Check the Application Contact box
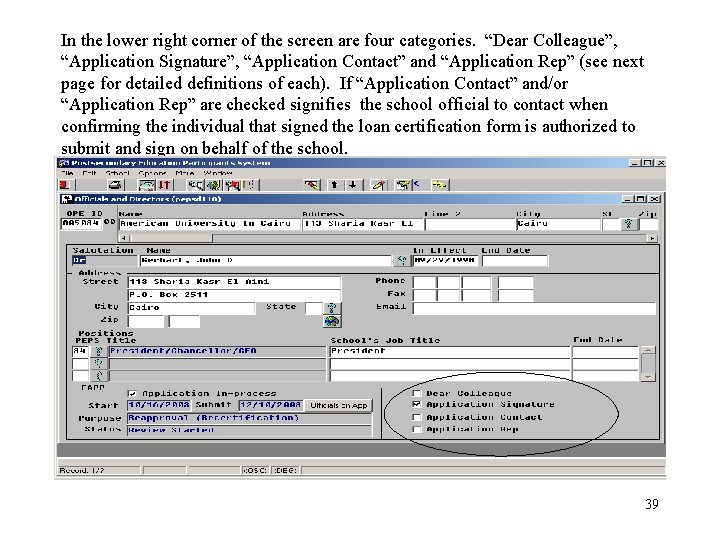The image size is (720, 540). coord(416,417)
